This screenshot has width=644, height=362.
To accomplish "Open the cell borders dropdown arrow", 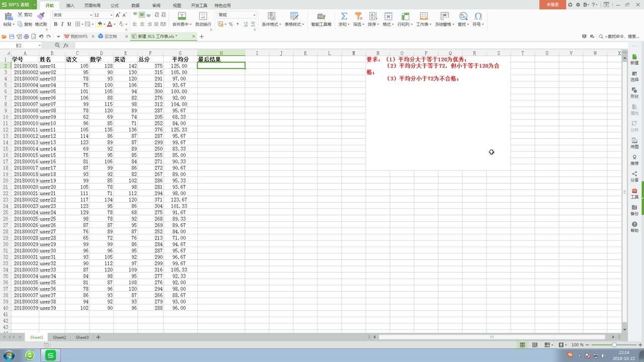I will pyautogui.click(x=83, y=24).
